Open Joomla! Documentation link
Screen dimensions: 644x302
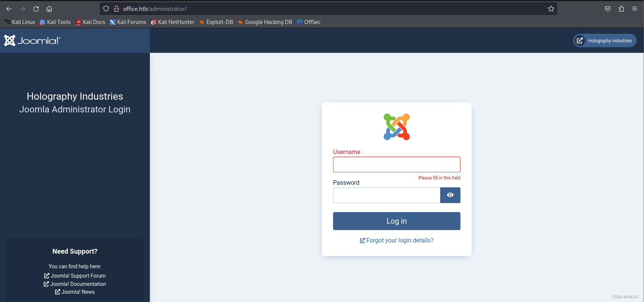click(x=75, y=284)
